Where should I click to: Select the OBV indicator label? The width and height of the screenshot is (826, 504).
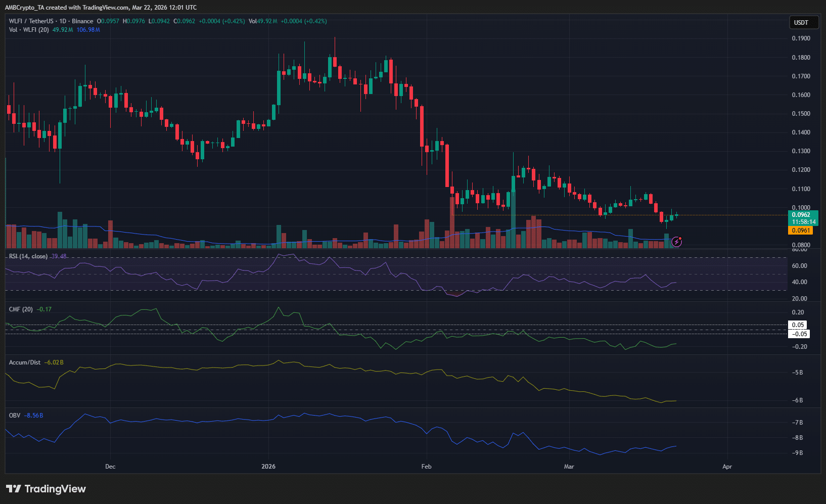(x=14, y=415)
